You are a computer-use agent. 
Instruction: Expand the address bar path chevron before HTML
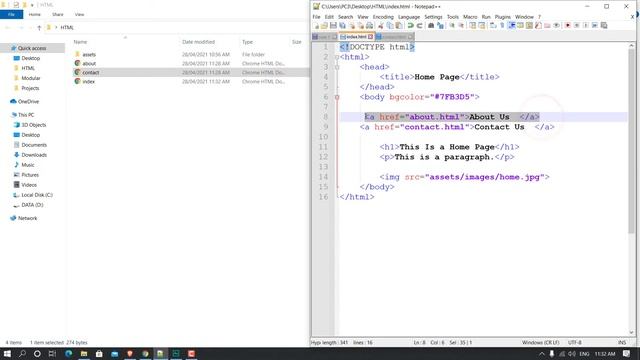pyautogui.click(x=56, y=27)
